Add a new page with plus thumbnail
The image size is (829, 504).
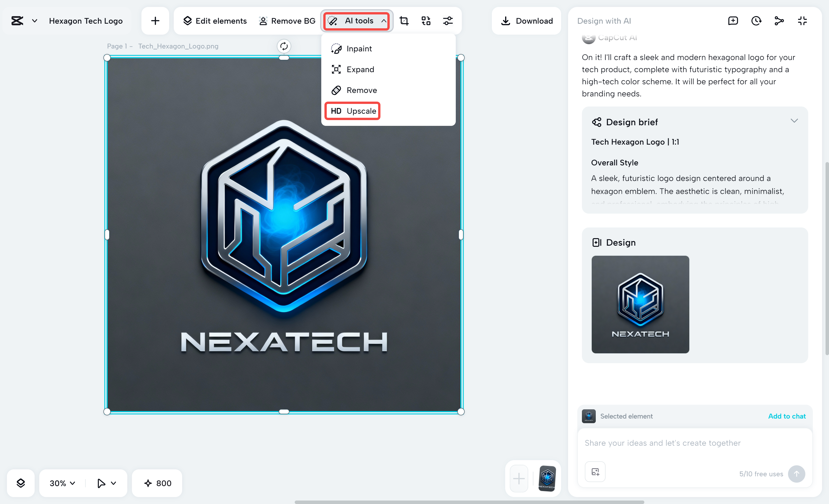pos(519,478)
